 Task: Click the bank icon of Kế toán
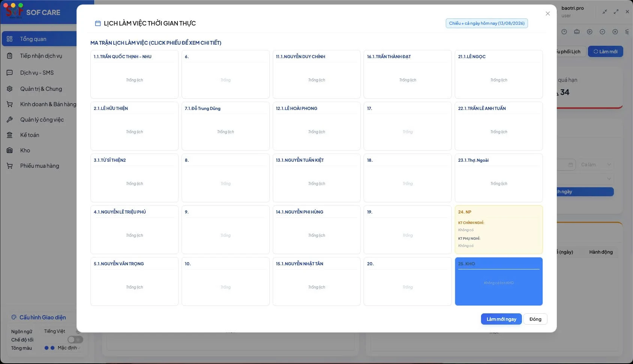[10, 135]
